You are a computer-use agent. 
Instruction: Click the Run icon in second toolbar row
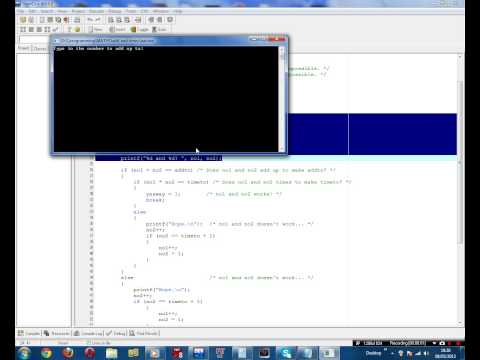(31, 30)
